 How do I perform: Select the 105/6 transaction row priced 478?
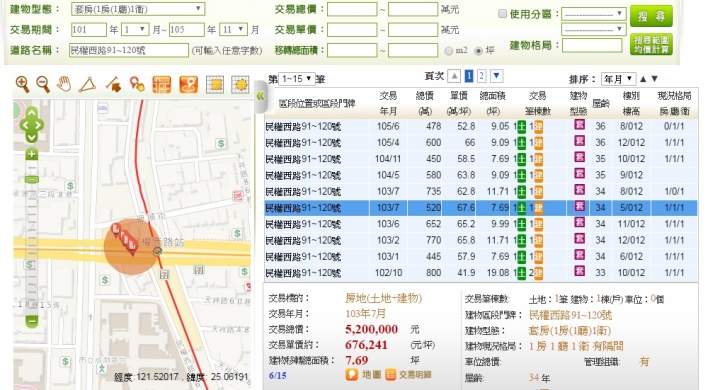pyautogui.click(x=481, y=126)
